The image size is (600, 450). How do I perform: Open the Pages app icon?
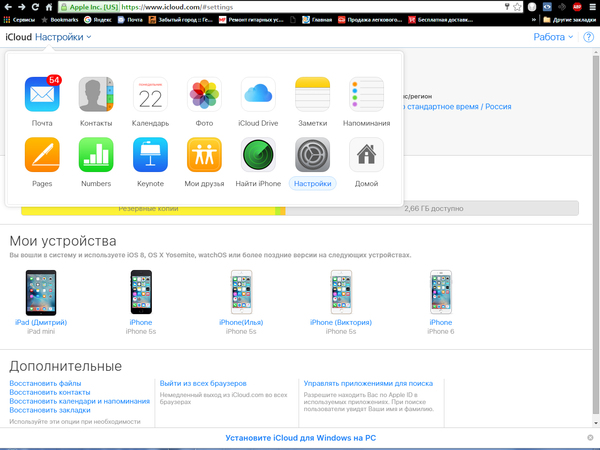42,155
